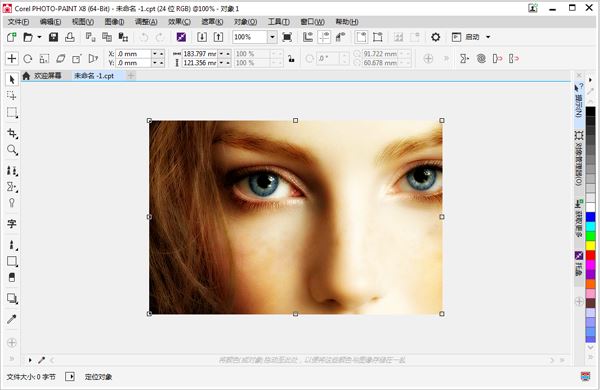
Task: Open the 图像(I) menu
Action: click(114, 22)
